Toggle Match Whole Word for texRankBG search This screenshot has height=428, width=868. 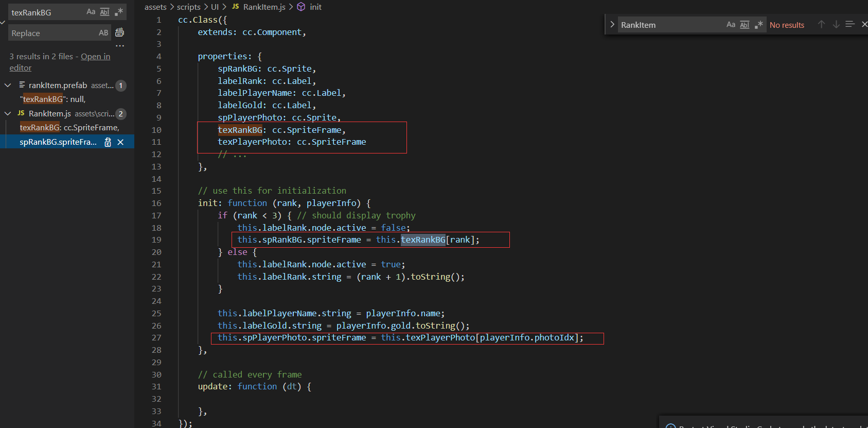[105, 12]
